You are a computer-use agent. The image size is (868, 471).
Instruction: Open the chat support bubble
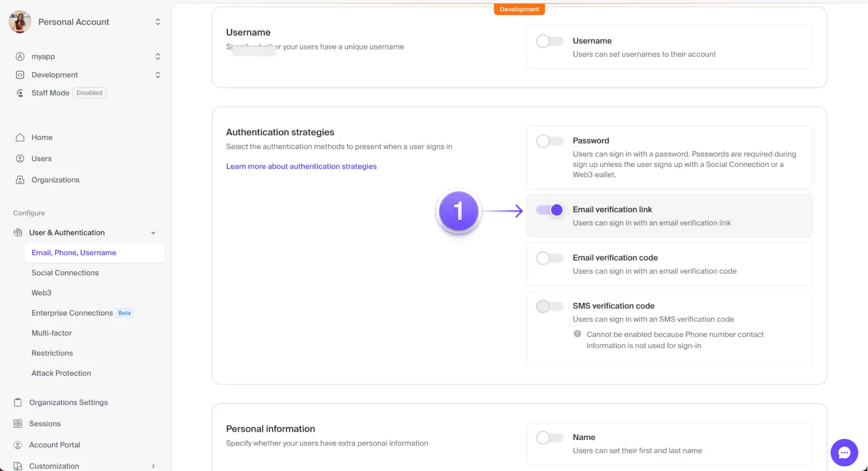click(844, 453)
